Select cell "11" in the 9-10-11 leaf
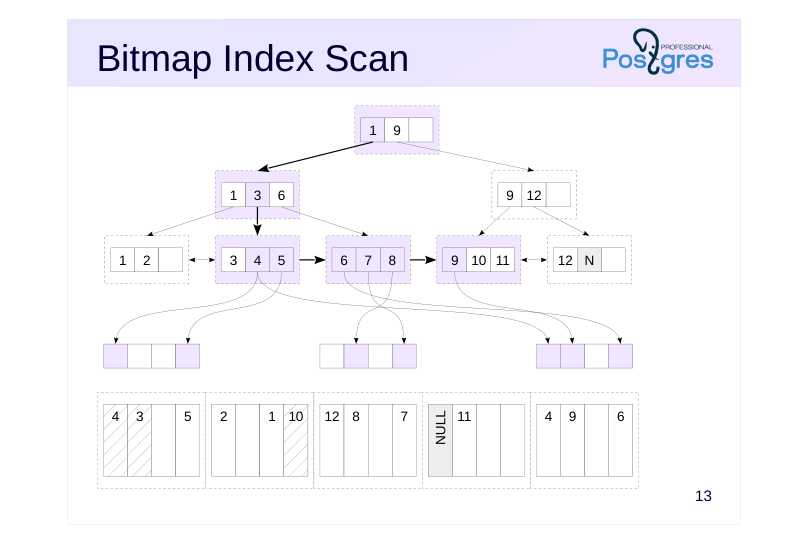809x541 pixels. click(503, 260)
